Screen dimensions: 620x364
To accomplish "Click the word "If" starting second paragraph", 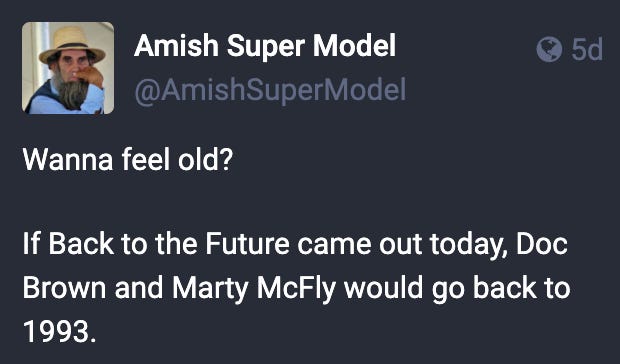I will tap(32, 244).
